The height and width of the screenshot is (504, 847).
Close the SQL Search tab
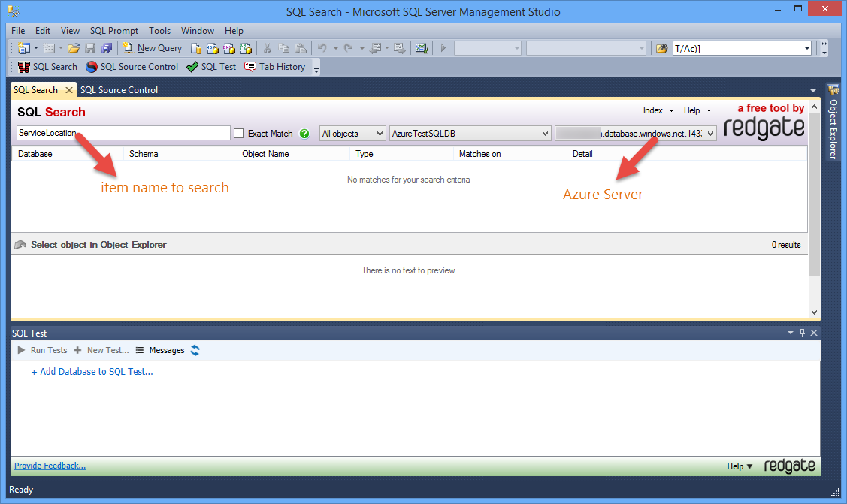69,90
